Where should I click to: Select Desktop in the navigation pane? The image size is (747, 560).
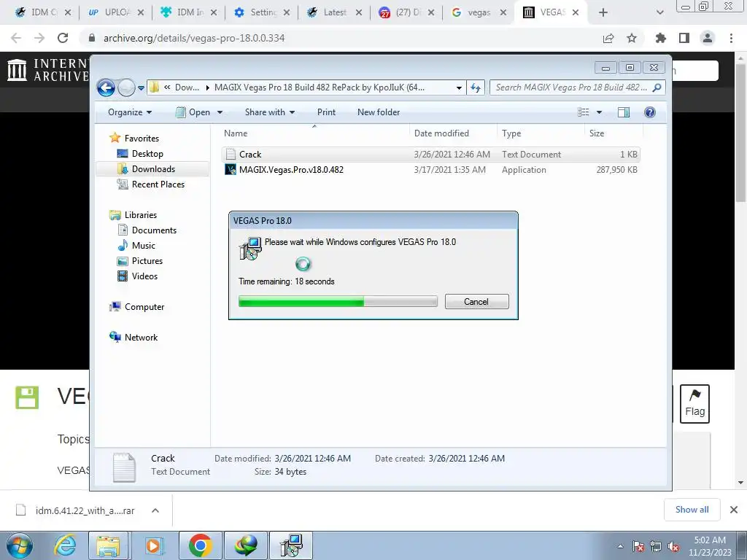tap(147, 153)
